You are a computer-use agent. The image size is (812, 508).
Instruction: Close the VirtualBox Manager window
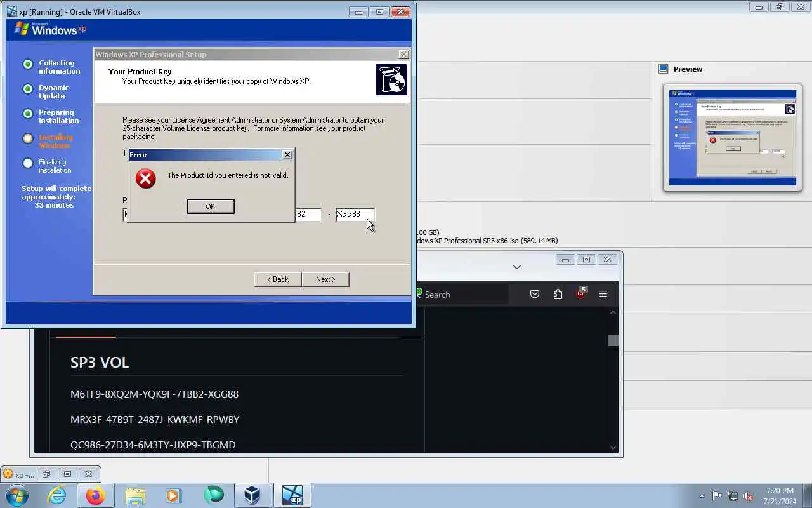(800, 7)
